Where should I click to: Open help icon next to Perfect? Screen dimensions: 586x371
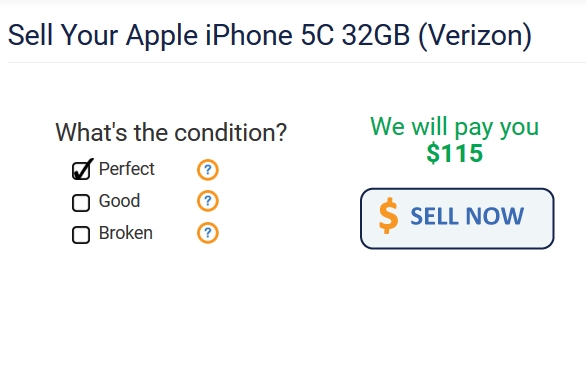click(x=208, y=170)
